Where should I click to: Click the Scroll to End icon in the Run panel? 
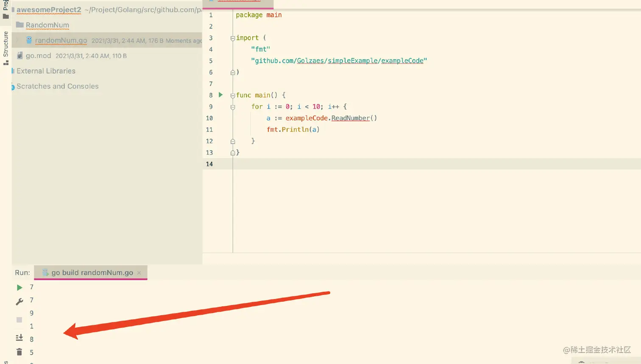coord(19,338)
